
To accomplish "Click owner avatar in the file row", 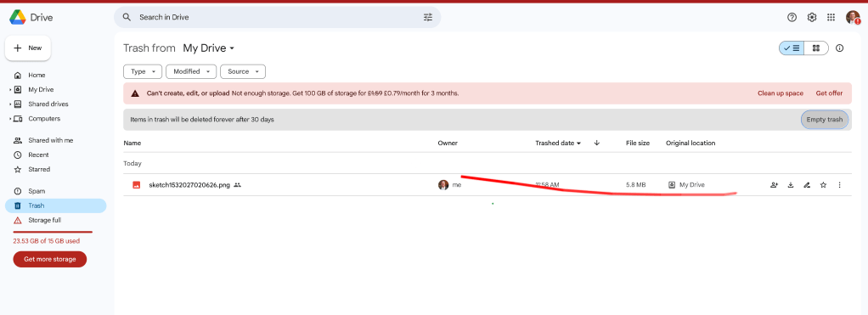I will (442, 185).
